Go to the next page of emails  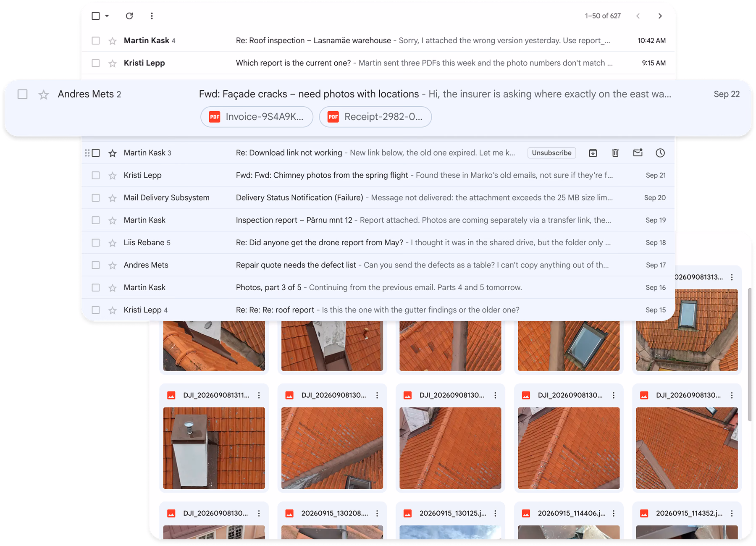coord(660,16)
